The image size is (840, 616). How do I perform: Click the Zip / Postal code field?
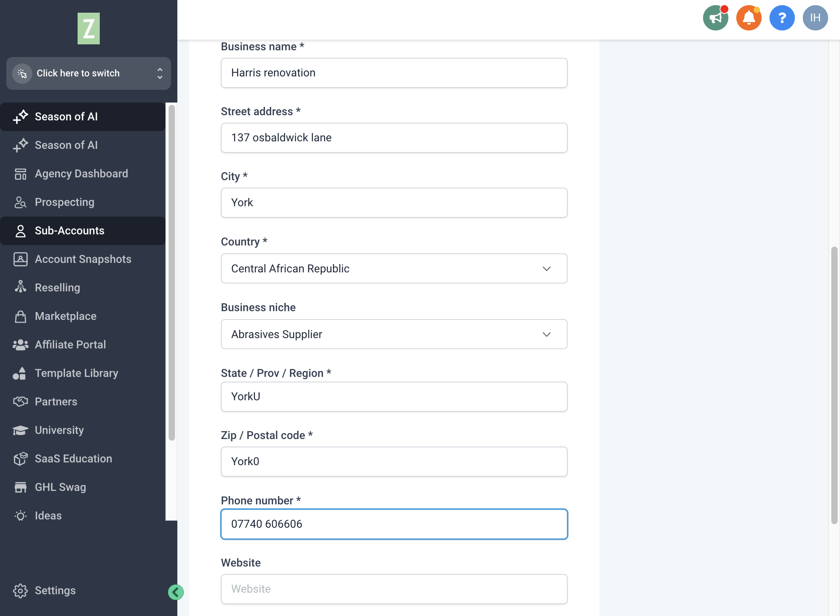click(x=394, y=462)
